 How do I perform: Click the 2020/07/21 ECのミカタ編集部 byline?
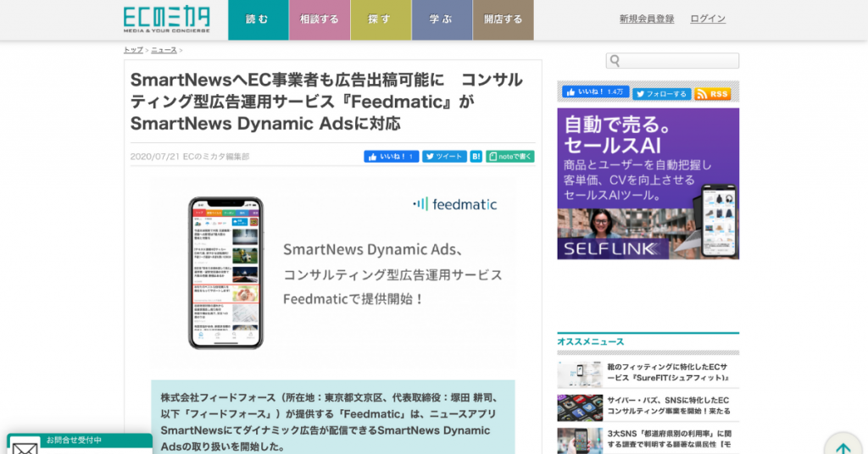pyautogui.click(x=190, y=157)
